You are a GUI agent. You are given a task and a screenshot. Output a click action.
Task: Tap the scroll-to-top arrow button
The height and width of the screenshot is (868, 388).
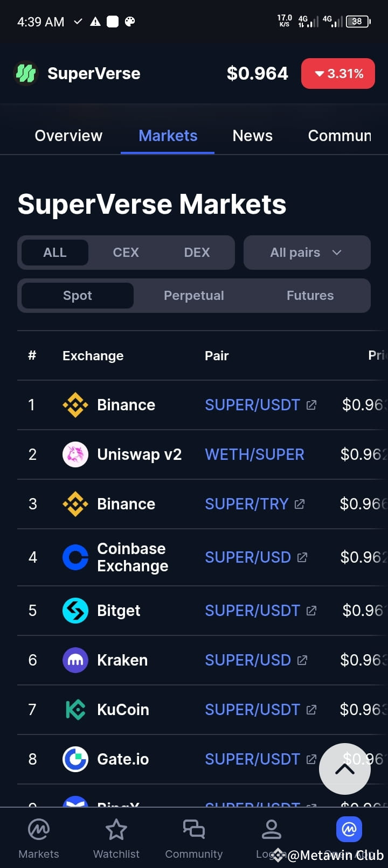click(x=345, y=769)
